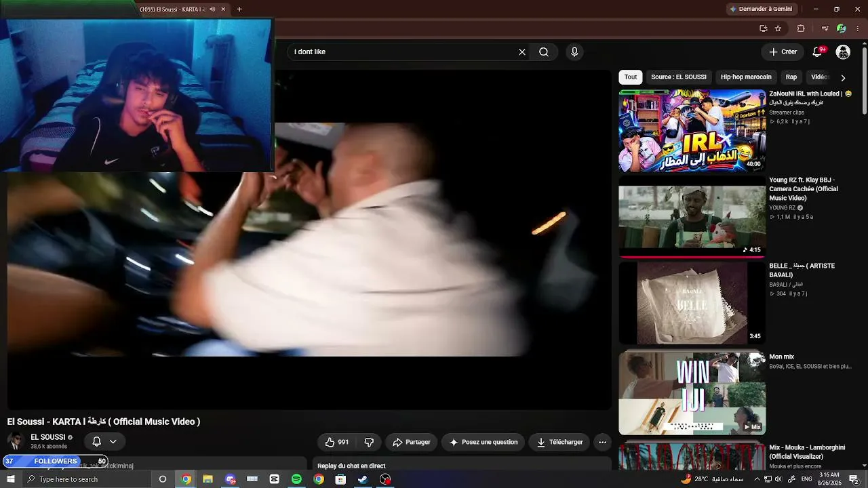Mute the tab via its speaker icon
The image size is (868, 488).
pyautogui.click(x=212, y=9)
